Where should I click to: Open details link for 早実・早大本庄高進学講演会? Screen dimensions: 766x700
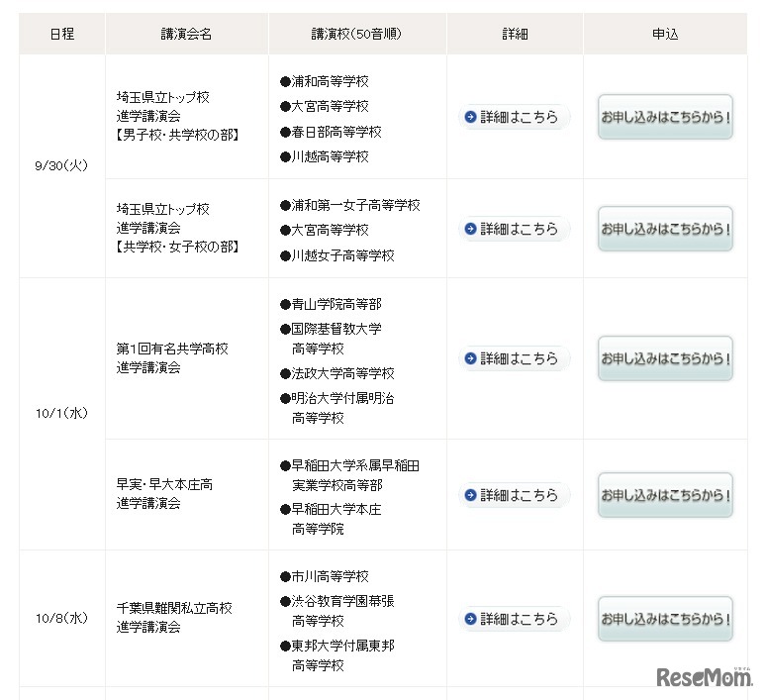click(x=514, y=495)
